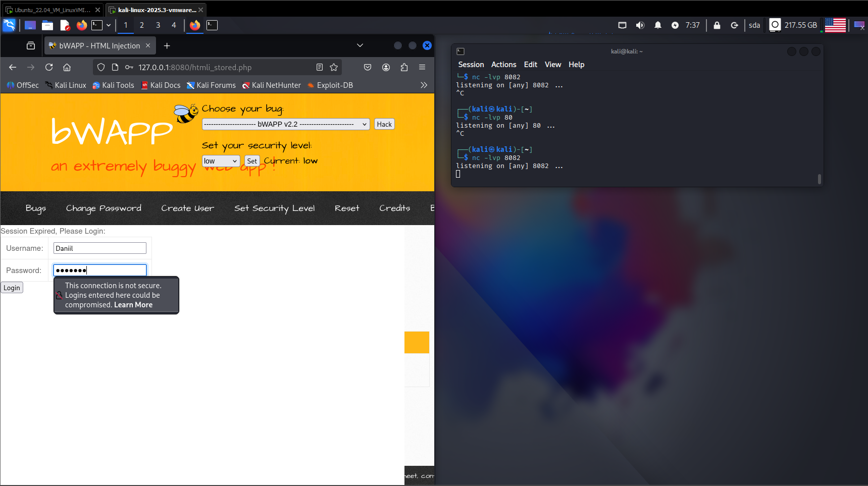Viewport: 868px width, 486px height.
Task: Show more bookmarks with the chevron
Action: pos(424,85)
